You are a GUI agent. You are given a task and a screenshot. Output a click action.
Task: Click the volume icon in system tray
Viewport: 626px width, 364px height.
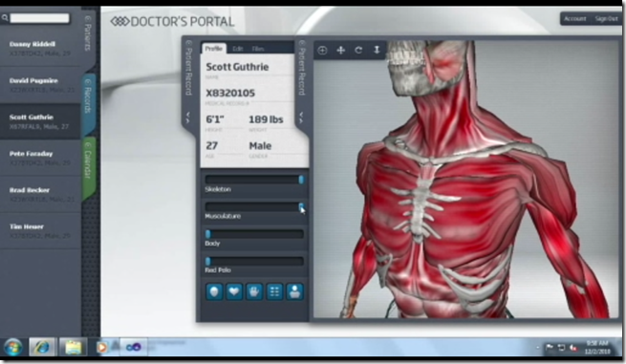[573, 348]
